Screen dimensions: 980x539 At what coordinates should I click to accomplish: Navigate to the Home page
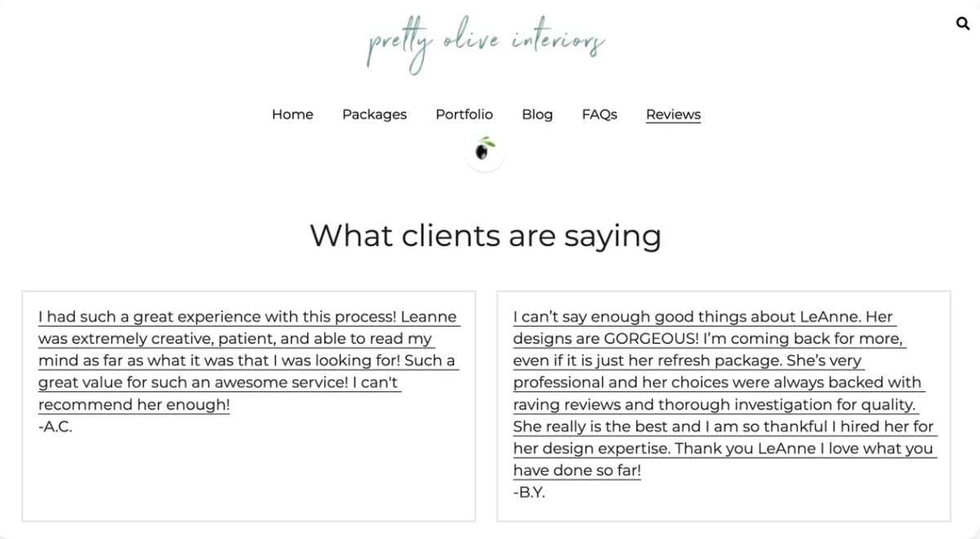pos(292,114)
